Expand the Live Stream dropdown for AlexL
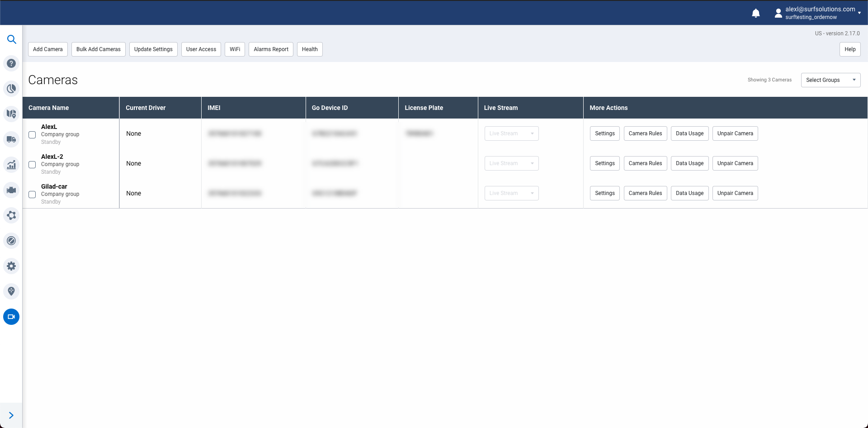The width and height of the screenshot is (868, 428). 511,133
